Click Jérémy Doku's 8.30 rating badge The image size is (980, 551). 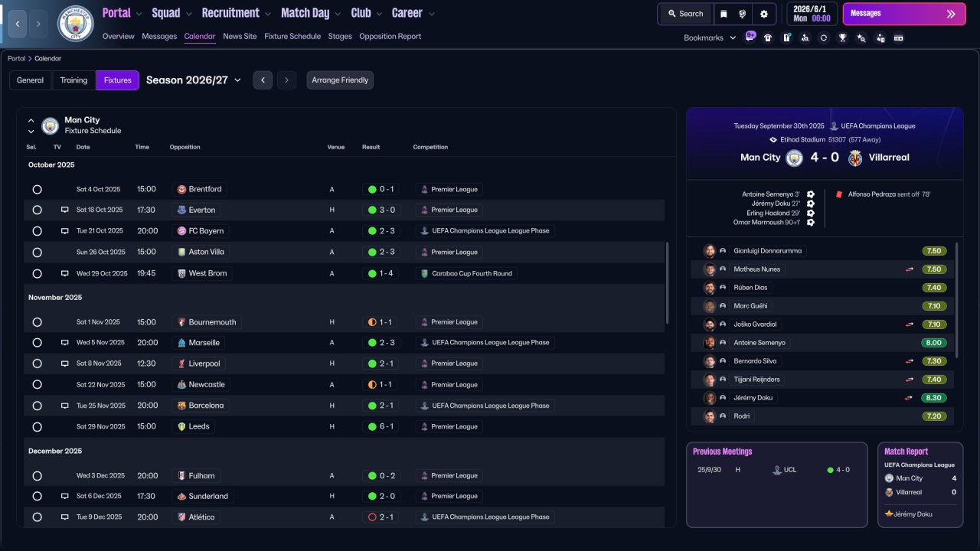point(935,398)
